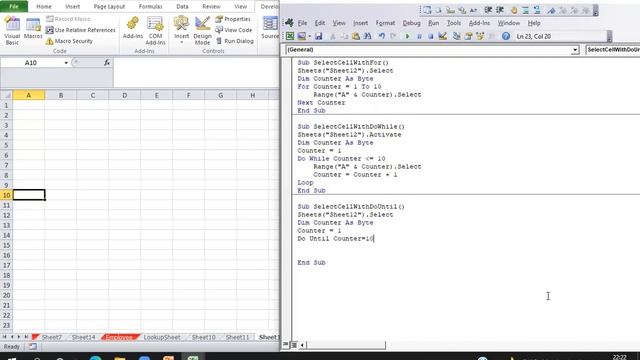Click the Reset stop button in VBA toolbar

[430, 36]
